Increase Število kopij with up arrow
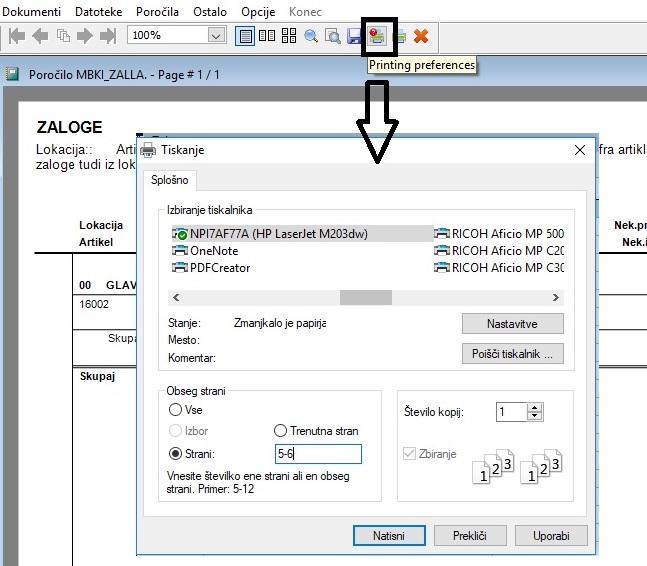Viewport: 647px width, 566px height. point(535,408)
